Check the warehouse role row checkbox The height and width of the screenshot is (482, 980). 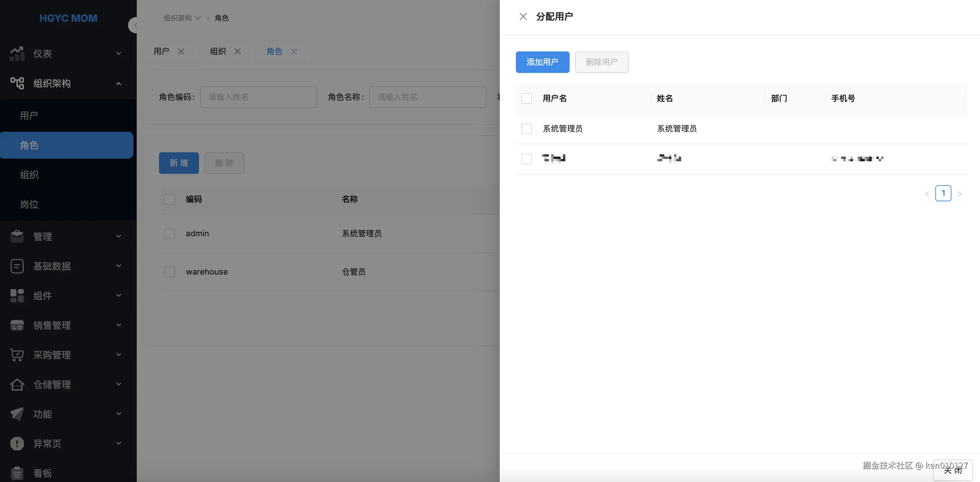click(170, 272)
